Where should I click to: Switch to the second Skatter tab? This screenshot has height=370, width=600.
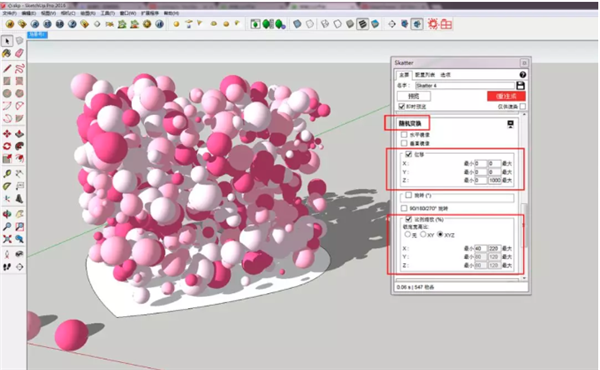pyautogui.click(x=425, y=75)
